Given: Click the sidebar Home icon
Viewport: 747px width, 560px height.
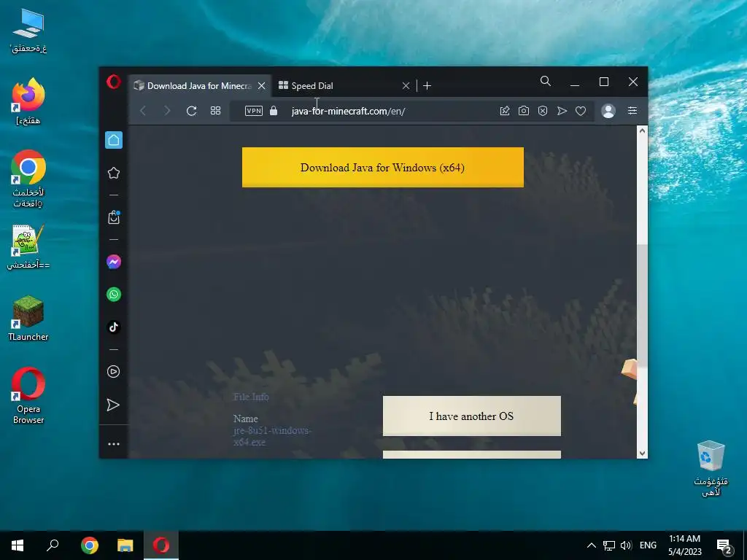Looking at the screenshot, I should pyautogui.click(x=114, y=140).
